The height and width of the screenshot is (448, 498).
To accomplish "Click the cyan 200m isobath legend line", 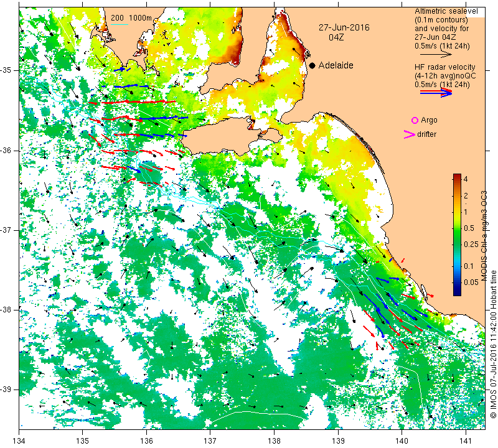I will [x=120, y=24].
